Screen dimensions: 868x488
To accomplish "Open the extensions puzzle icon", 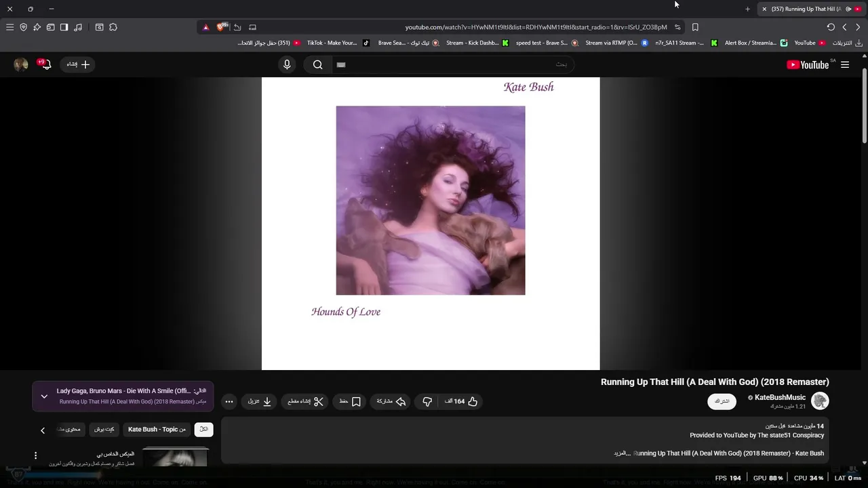I will 113,27.
